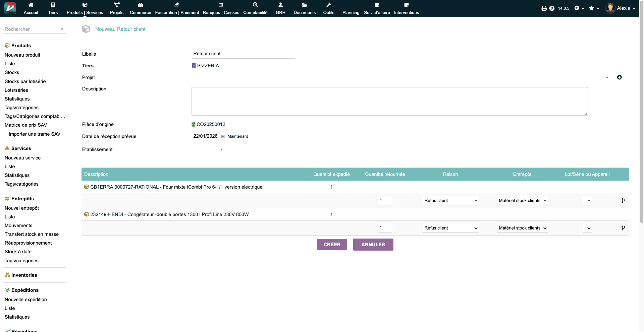644x332 pixels.
Task: Click the ANNULER button
Action: click(x=373, y=245)
